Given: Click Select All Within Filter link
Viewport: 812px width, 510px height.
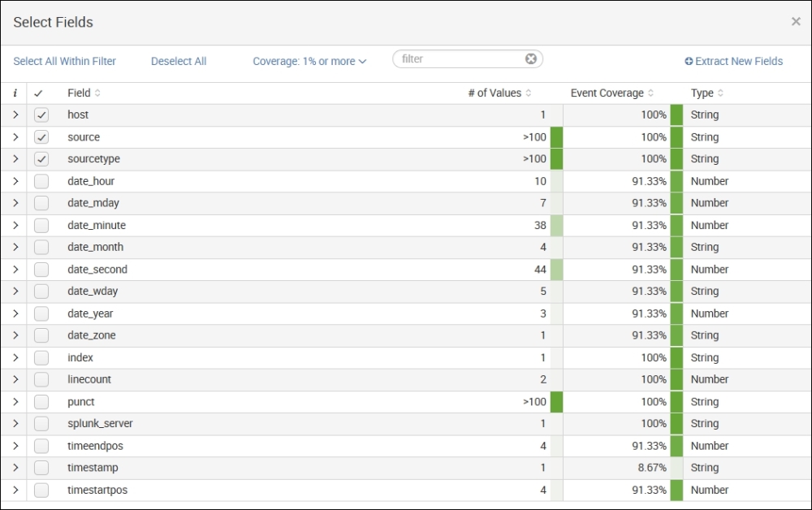Looking at the screenshot, I should tap(65, 62).
